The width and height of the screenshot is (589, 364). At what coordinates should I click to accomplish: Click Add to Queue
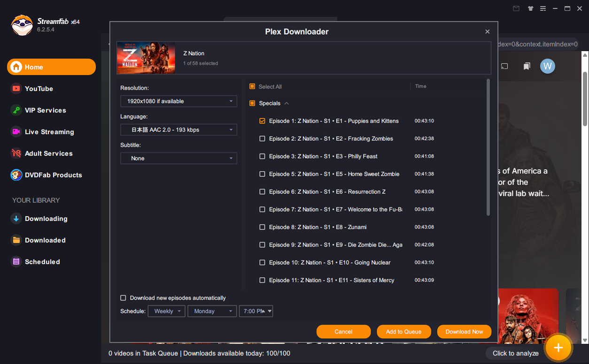point(403,332)
